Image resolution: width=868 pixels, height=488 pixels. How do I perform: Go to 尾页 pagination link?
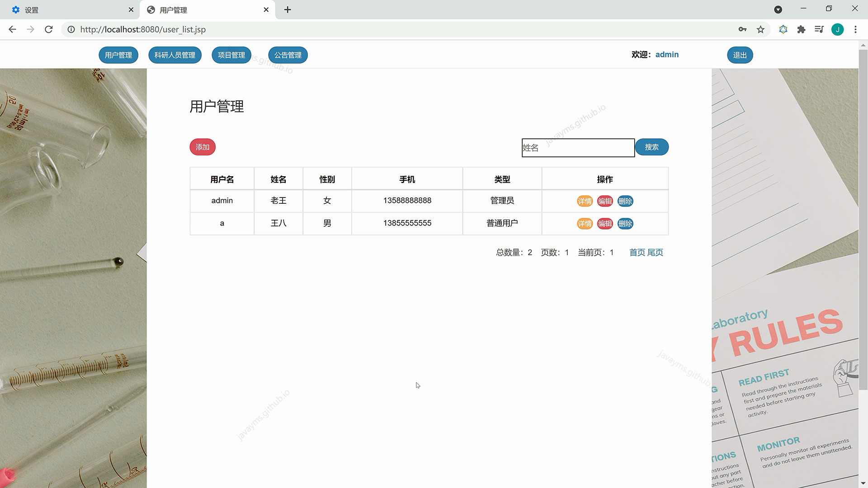pyautogui.click(x=655, y=253)
